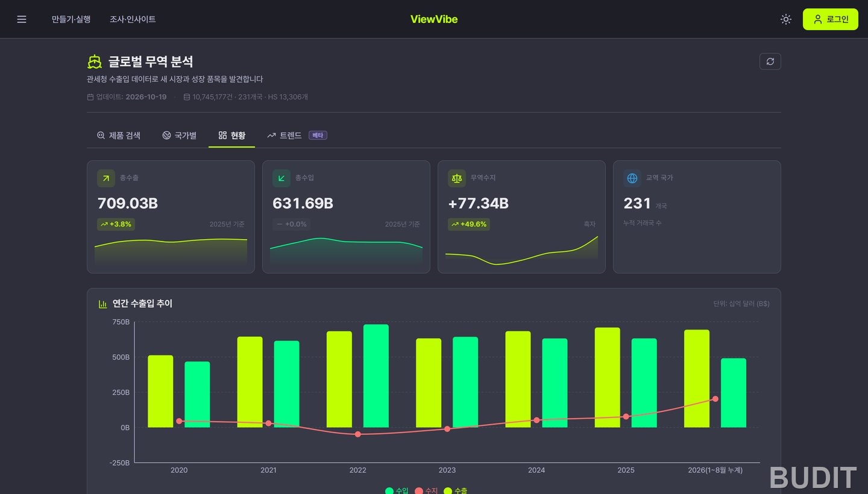Click the +3.8% growth badge
Screen dimensions: 868x494
[x=116, y=224]
